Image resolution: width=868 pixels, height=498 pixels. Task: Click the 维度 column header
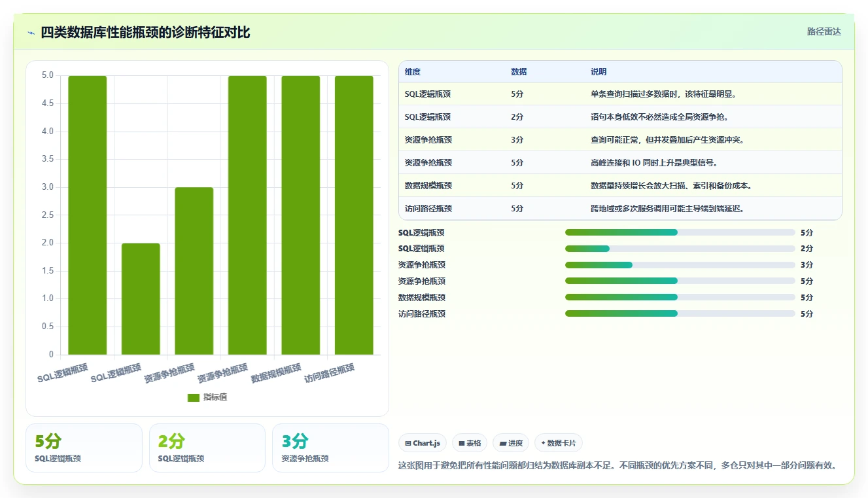413,72
